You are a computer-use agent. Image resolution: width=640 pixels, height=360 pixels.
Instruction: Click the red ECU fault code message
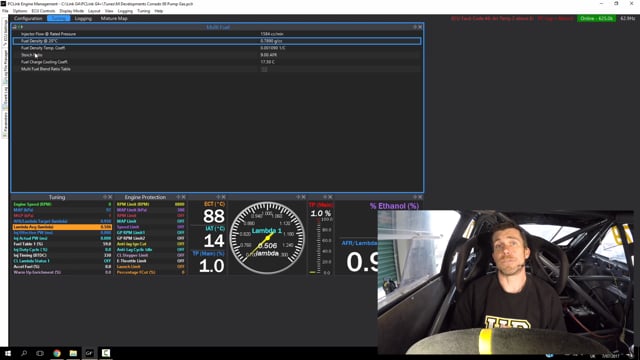[x=492, y=18]
